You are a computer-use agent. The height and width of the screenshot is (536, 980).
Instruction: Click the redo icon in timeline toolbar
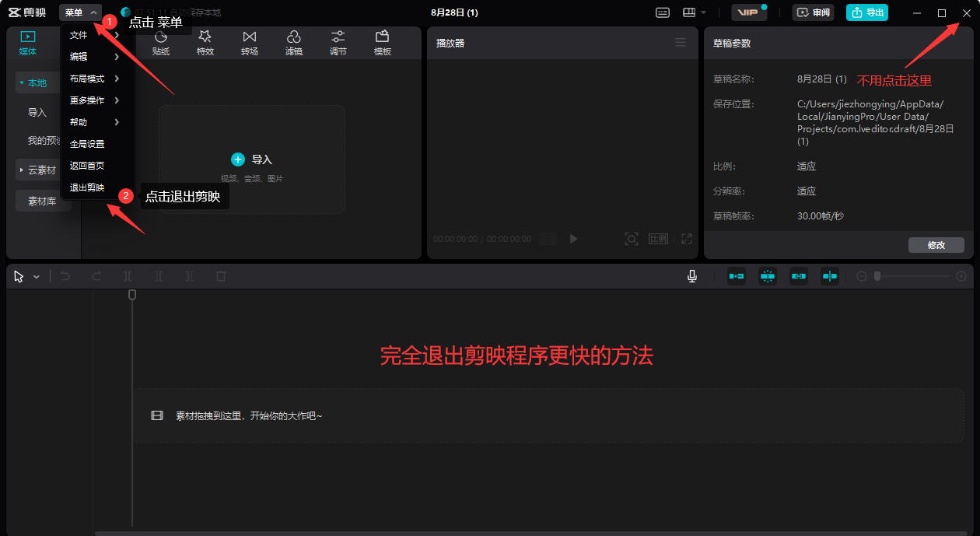[96, 276]
